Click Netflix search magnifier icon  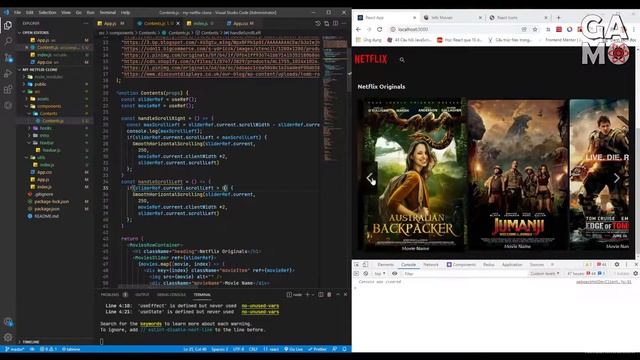pyautogui.click(x=402, y=60)
